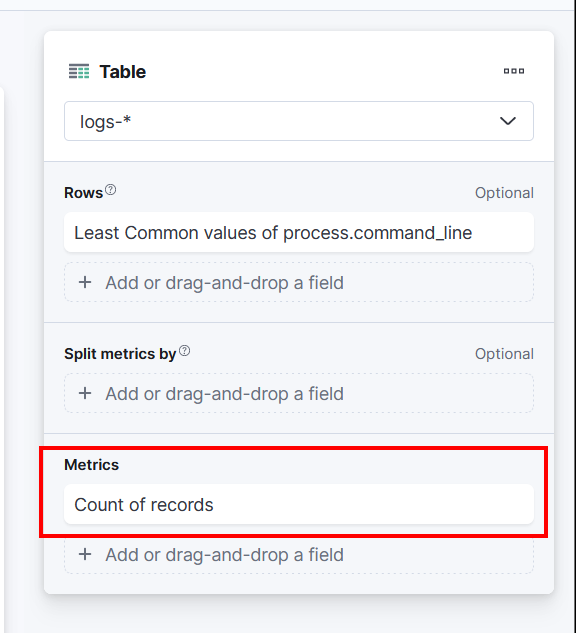Click the Rows help question-mark icon
Screen dimensions: 576x633
(x=111, y=190)
